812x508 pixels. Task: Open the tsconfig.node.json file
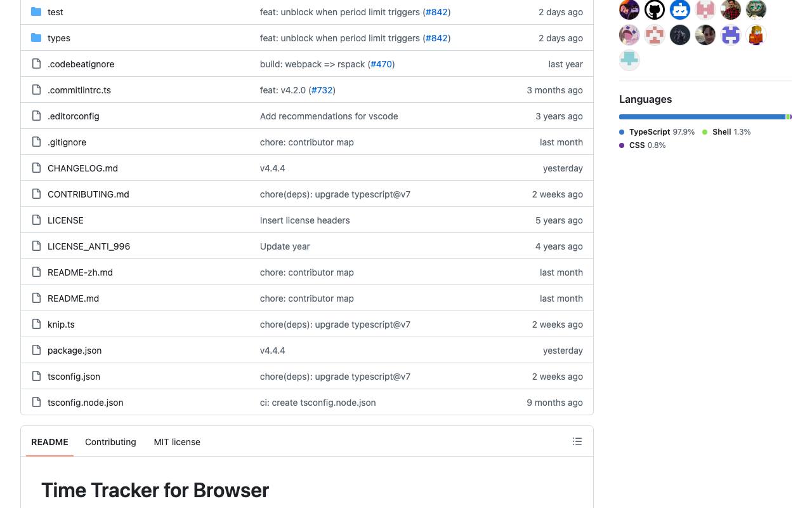(85, 403)
